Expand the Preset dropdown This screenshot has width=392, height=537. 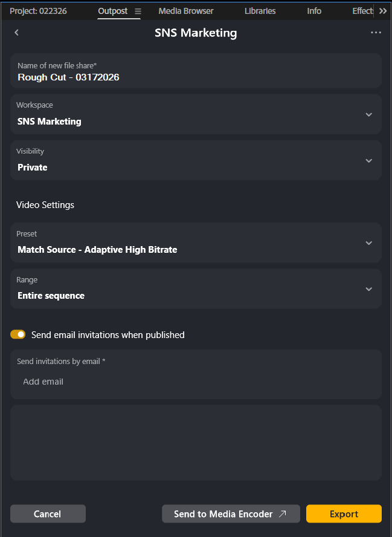pos(368,242)
